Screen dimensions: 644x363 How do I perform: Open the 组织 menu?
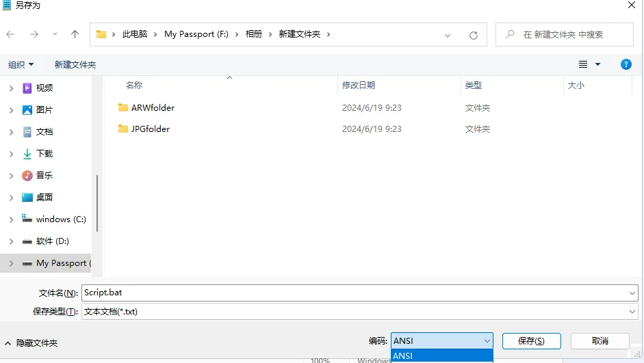(21, 64)
